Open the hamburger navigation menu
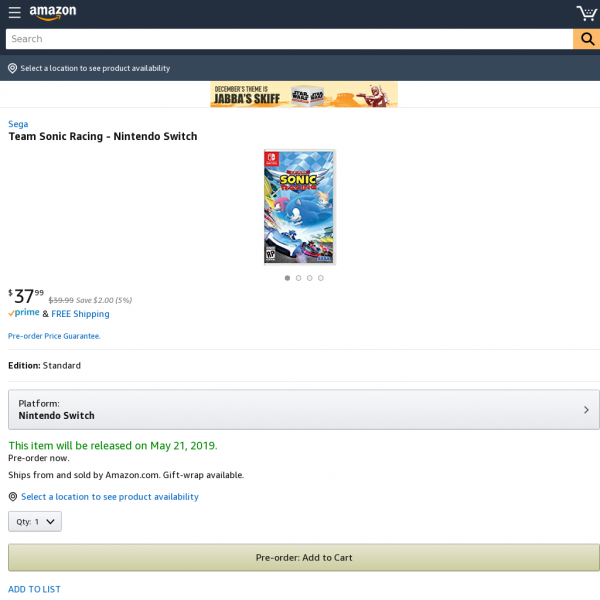 click(x=15, y=12)
